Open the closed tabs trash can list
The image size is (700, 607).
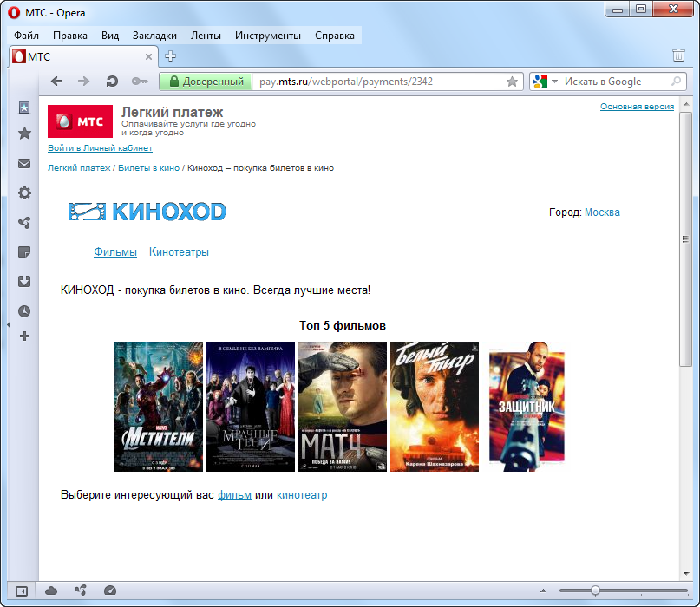678,55
